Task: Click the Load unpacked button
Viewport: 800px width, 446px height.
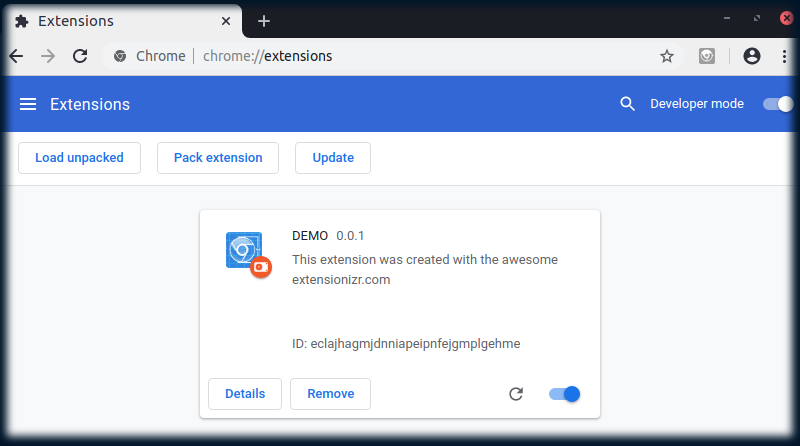Action: 80,158
